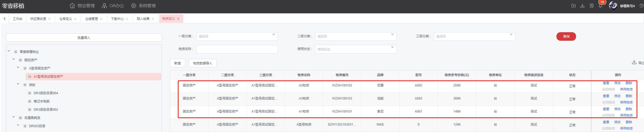Switch to the 工作台 tab
The height and width of the screenshot is (132, 644).
coord(18,19)
